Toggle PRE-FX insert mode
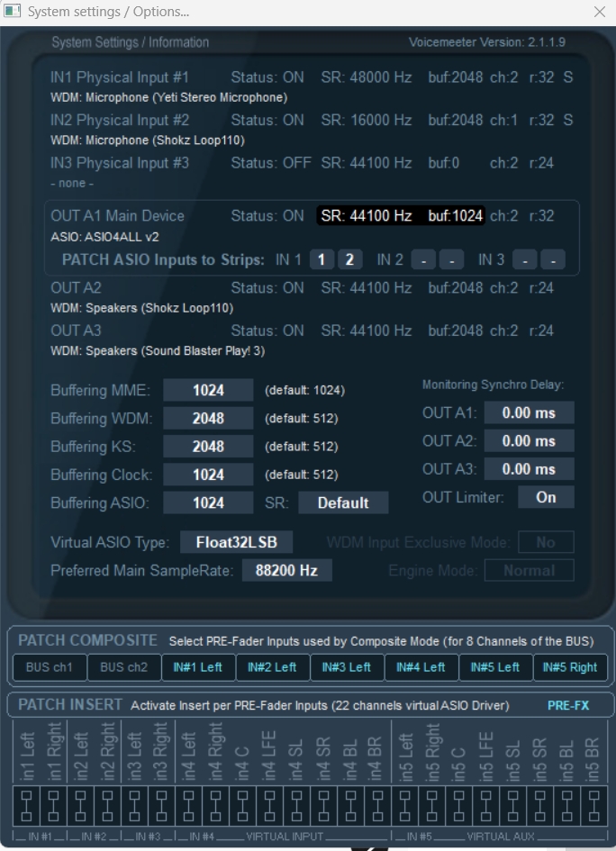This screenshot has width=616, height=851. point(568,705)
